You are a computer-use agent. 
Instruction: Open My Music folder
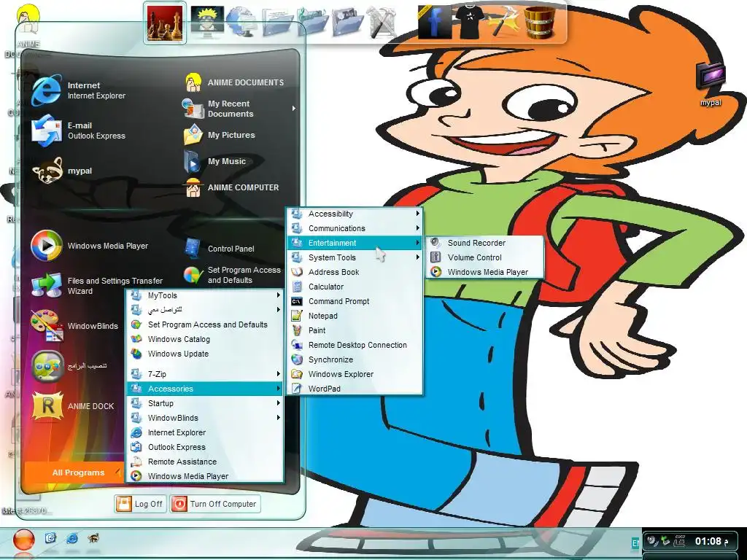pyautogui.click(x=215, y=161)
